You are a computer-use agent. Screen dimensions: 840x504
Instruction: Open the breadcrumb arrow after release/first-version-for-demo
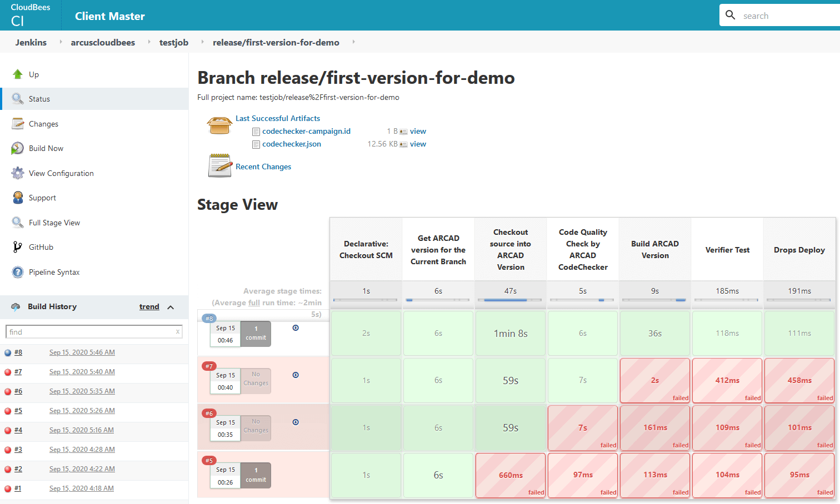click(353, 42)
